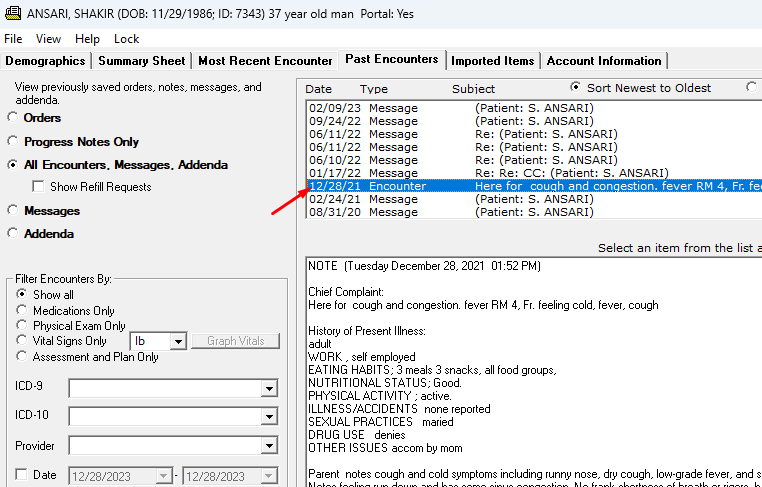Open the Provider dropdown list
Viewport: 762px width, 487px height.
[x=268, y=446]
